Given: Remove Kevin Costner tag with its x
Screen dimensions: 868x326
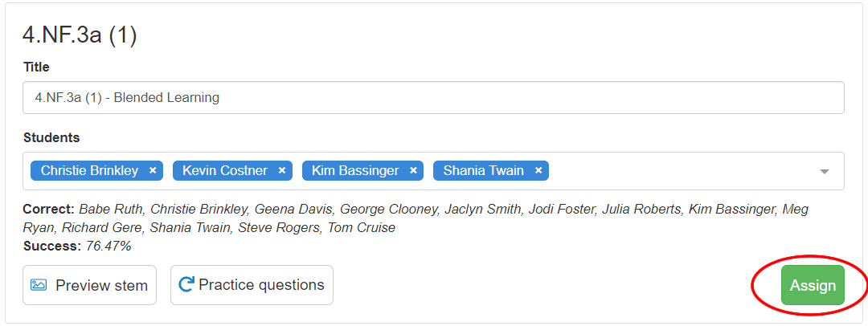Looking at the screenshot, I should click(x=282, y=170).
